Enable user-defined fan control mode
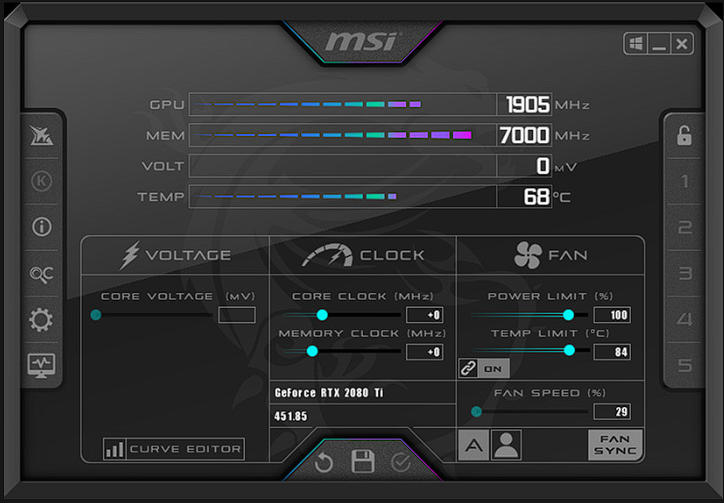The height and width of the screenshot is (503, 724). (x=507, y=445)
